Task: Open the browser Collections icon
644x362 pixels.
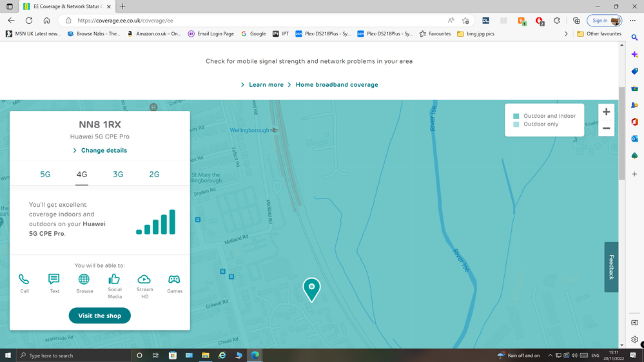Action: coord(576,21)
